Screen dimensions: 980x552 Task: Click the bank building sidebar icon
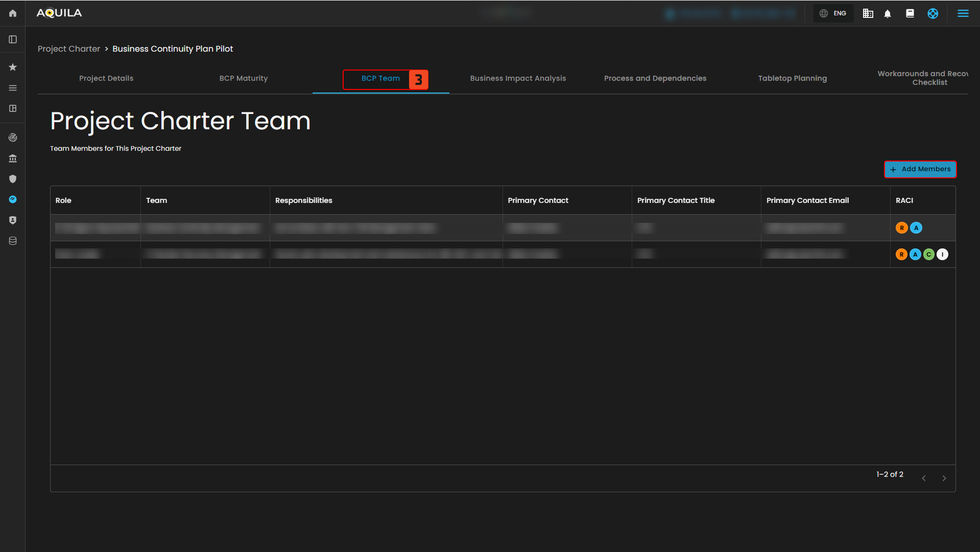pos(13,158)
